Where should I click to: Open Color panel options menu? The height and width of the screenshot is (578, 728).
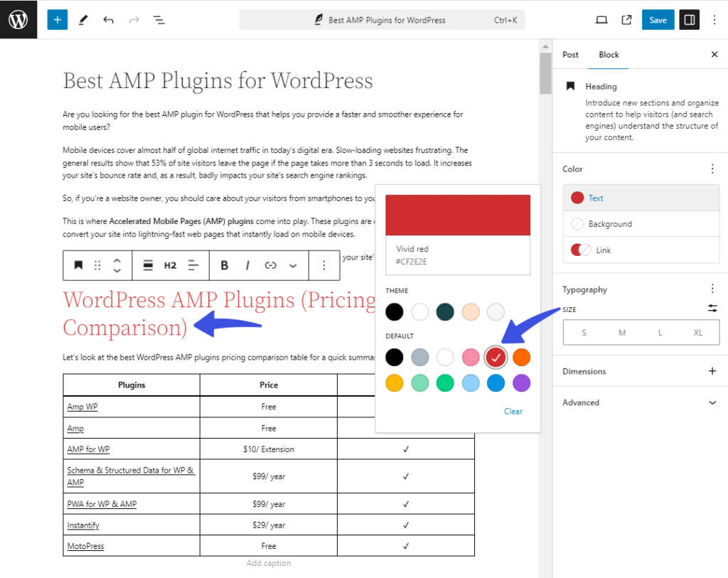[x=712, y=168]
